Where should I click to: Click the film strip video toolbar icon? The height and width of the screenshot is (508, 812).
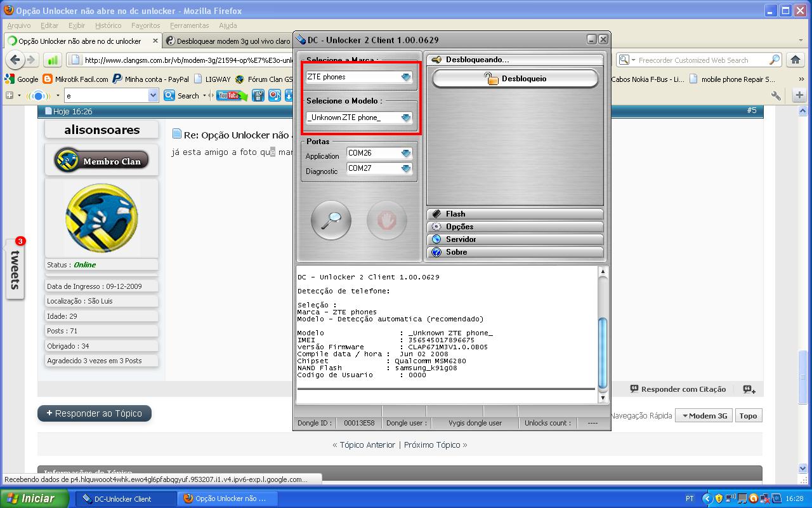258,96
